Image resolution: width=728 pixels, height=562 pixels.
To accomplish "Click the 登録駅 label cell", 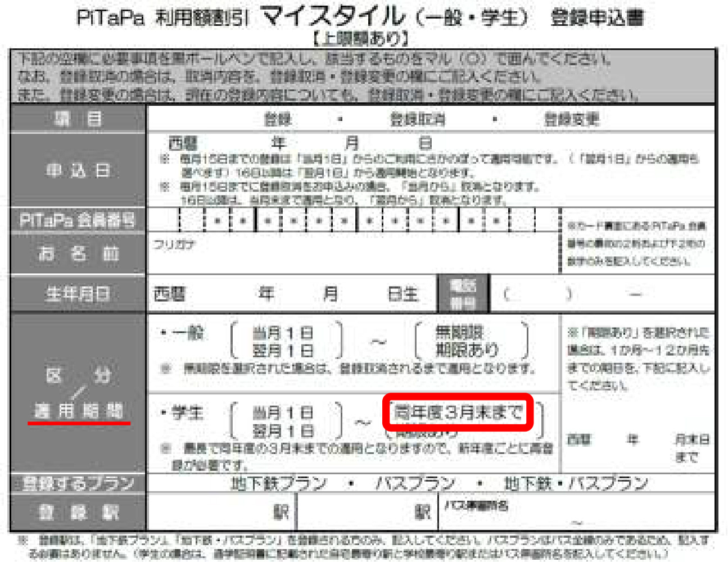I will click(x=78, y=512).
